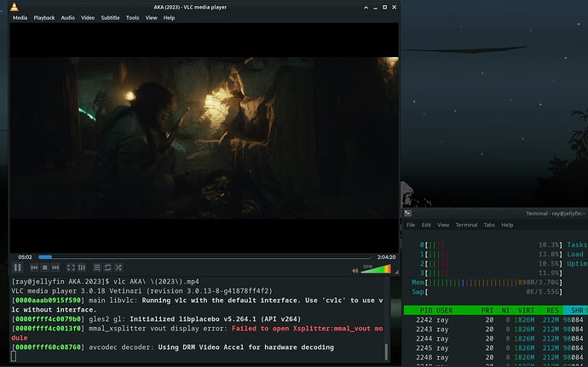Open extended settings (effects) dialog
This screenshot has height=367, width=588.
pos(81,267)
